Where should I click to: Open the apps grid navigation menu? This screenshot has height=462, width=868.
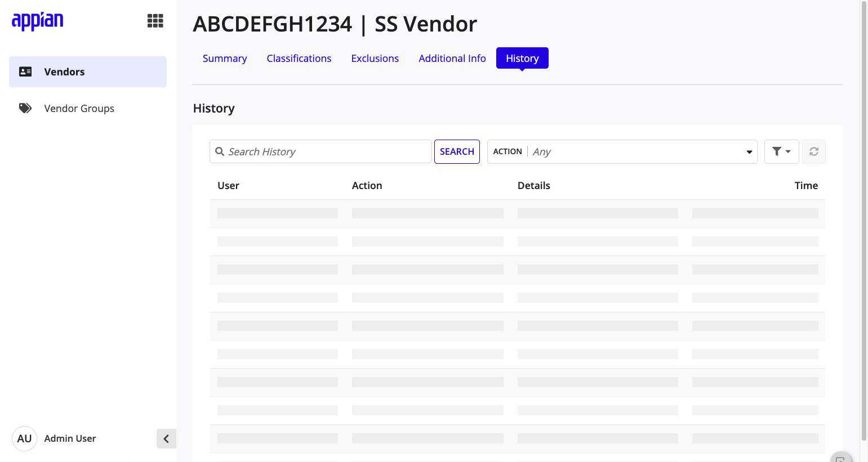point(155,21)
